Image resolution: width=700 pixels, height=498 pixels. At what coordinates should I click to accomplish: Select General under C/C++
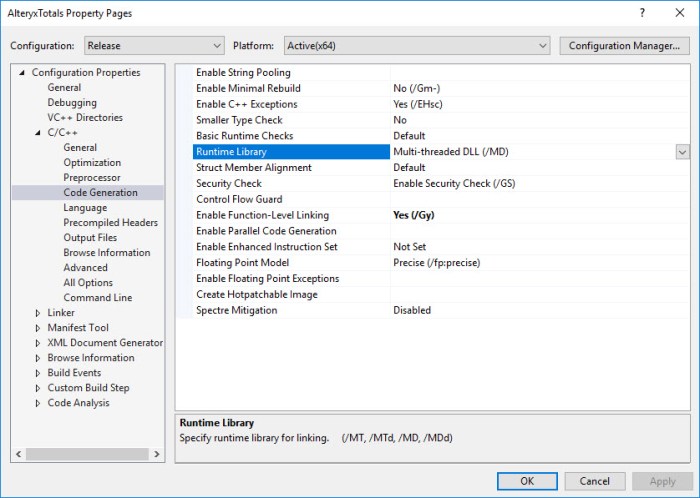(x=80, y=147)
